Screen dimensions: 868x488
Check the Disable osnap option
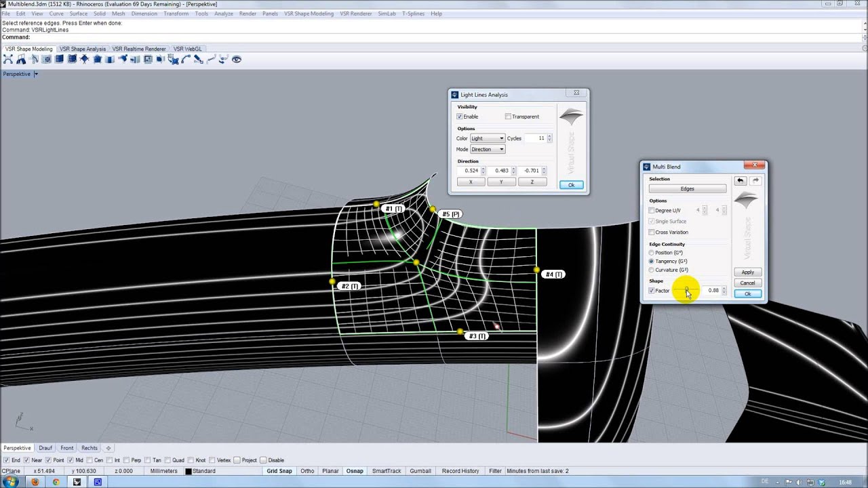pyautogui.click(x=263, y=460)
